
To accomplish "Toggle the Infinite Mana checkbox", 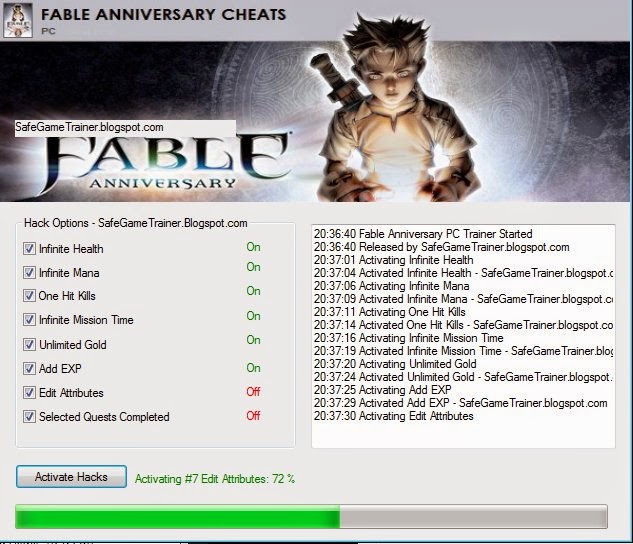I will (x=29, y=272).
